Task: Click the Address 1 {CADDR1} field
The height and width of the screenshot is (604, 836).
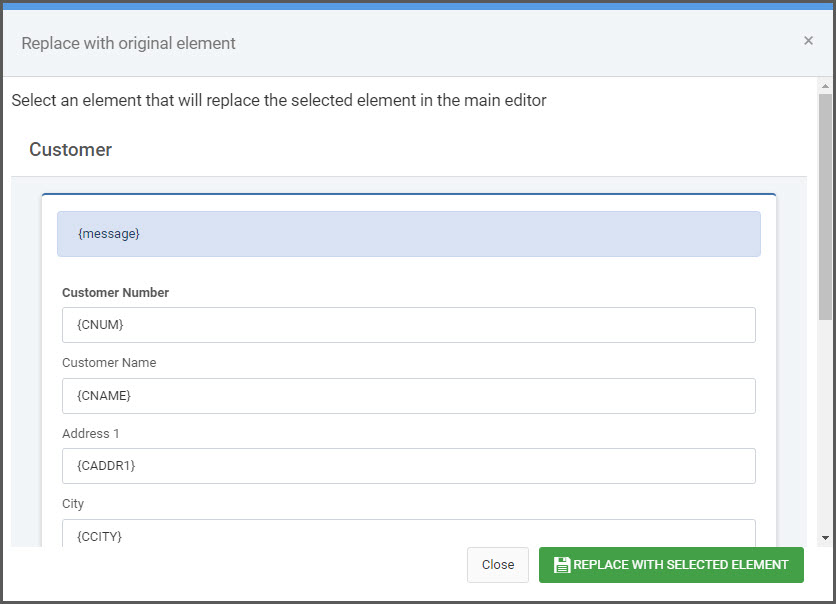Action: pyautogui.click(x=409, y=466)
